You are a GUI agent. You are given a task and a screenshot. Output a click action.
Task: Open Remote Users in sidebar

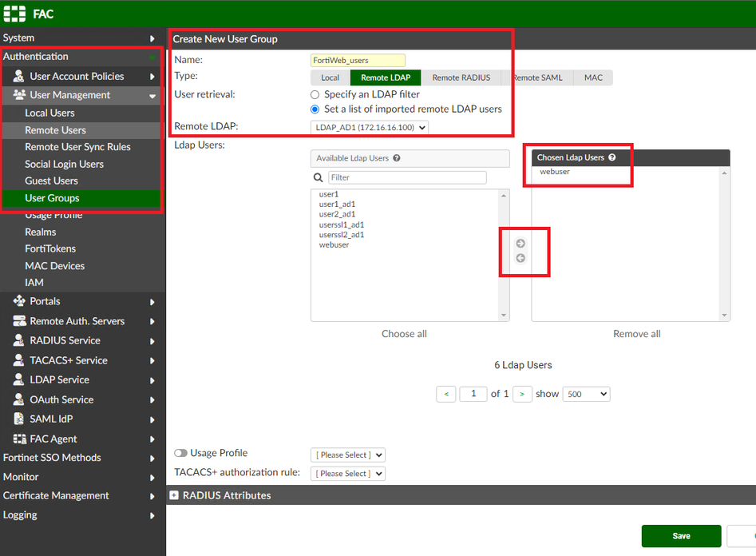(55, 130)
